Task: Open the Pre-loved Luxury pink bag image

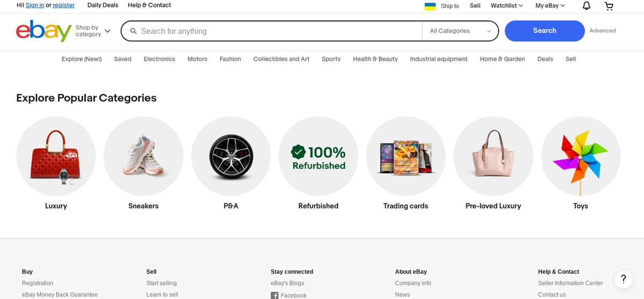Action: tap(493, 156)
